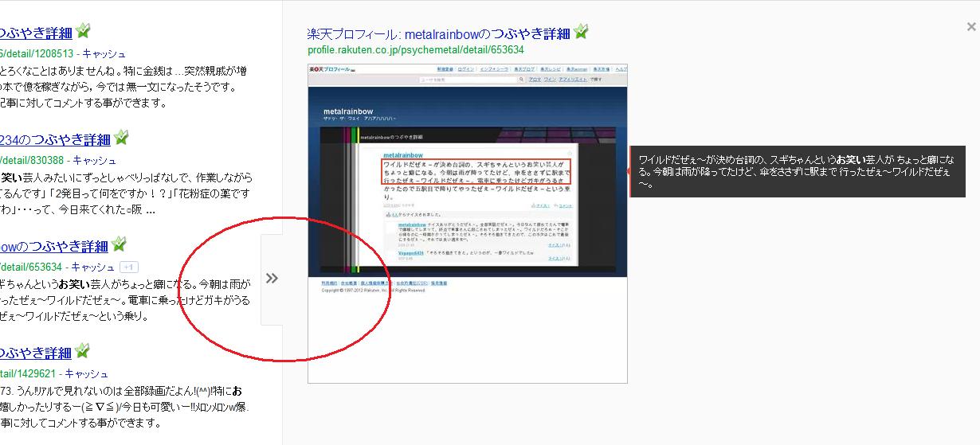The image size is (980, 445).
Task: Collapse the preview using the double-chevron handle
Action: tap(272, 278)
